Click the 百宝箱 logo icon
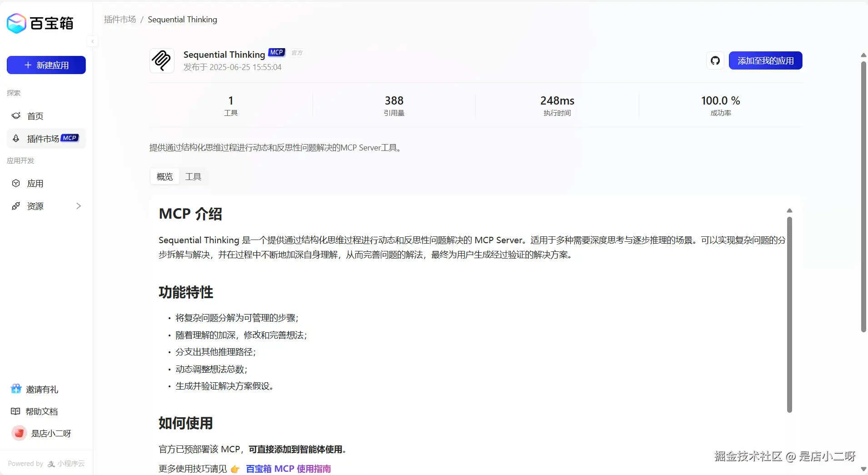 pos(16,23)
